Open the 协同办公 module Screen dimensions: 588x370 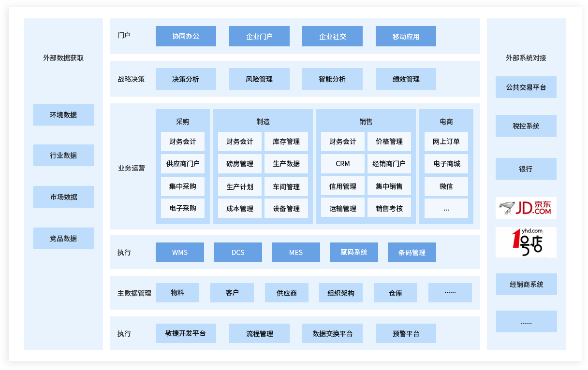point(186,36)
